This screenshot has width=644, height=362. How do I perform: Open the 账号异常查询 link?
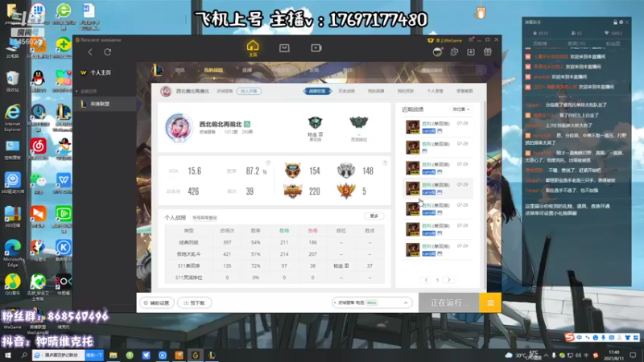(204, 218)
